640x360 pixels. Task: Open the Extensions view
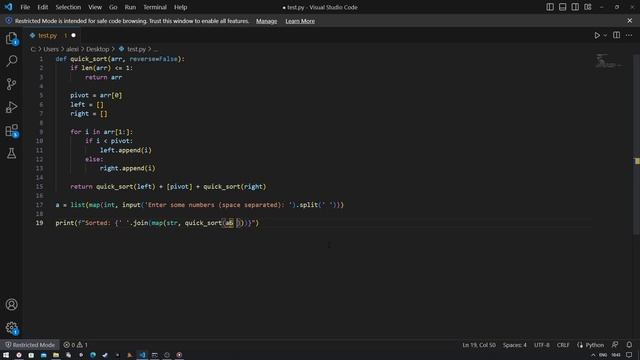[x=11, y=131]
